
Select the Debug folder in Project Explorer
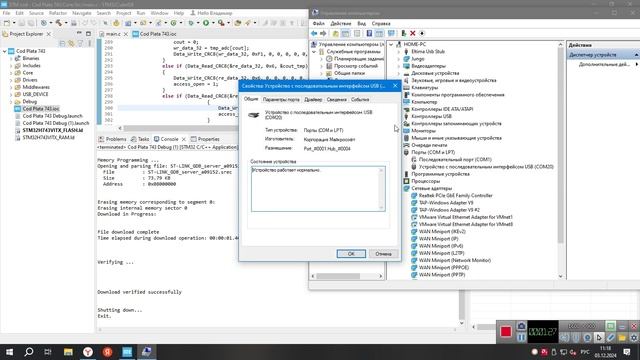point(29,101)
